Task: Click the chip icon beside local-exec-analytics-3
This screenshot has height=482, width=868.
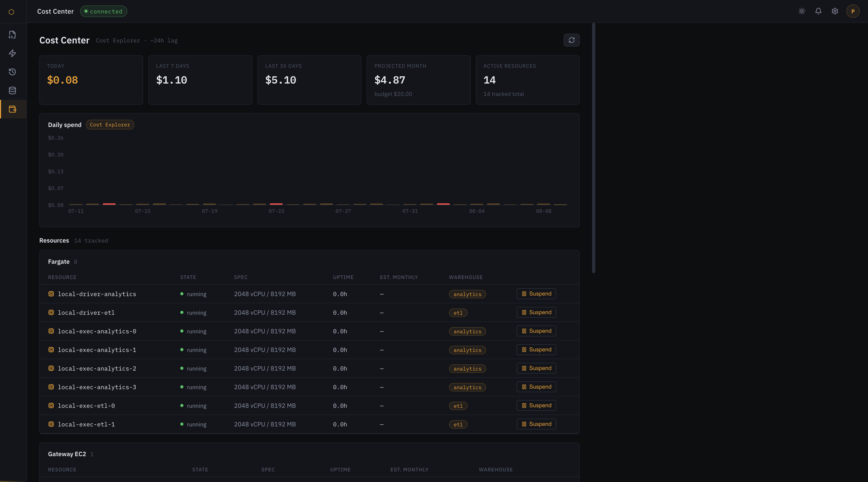Action: click(51, 387)
